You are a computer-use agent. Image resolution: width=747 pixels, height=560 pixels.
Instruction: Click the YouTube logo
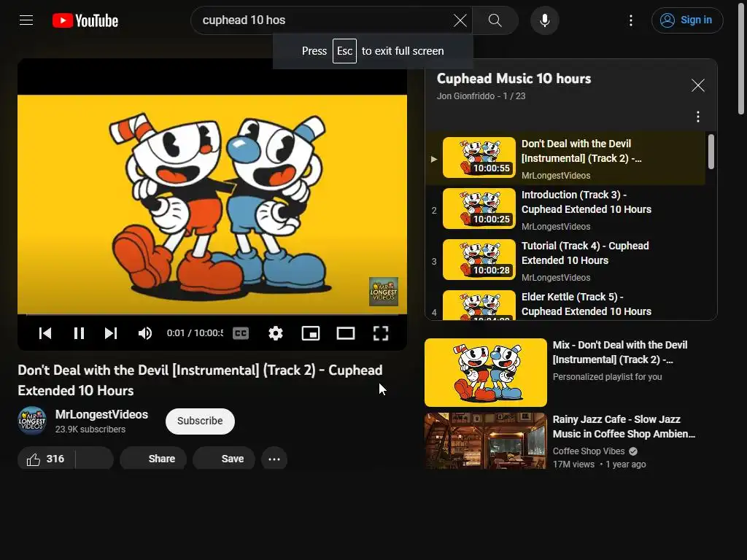click(85, 20)
